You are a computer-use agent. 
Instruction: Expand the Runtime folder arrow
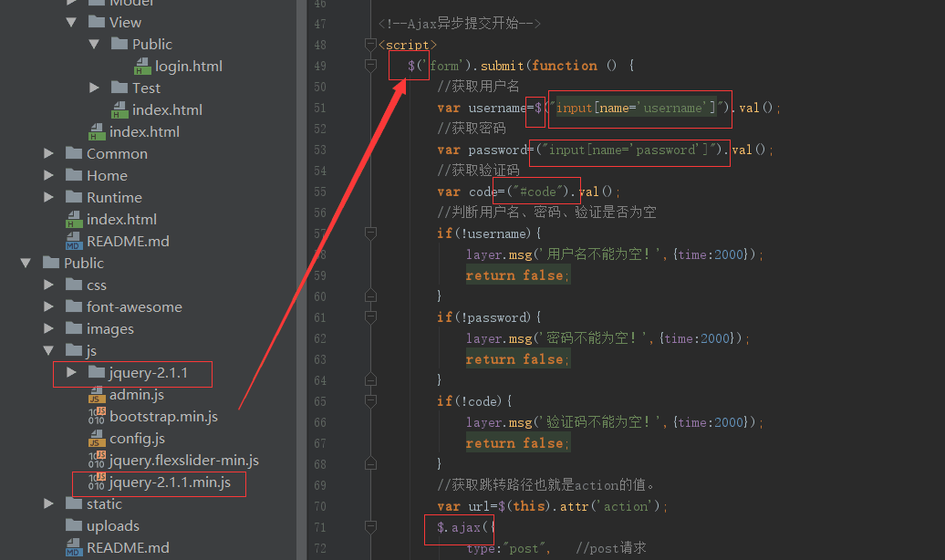pyautogui.click(x=49, y=197)
